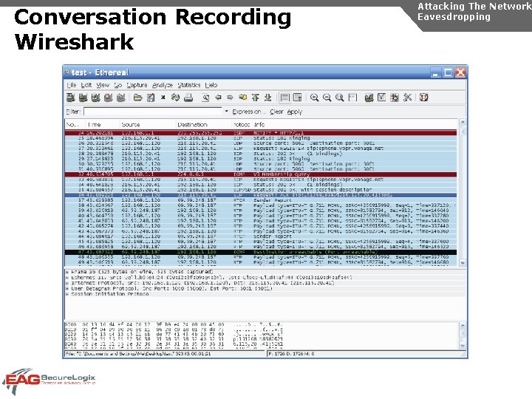Jump to the first packet icon
Screen dimensions: 532x399
(x=256, y=98)
